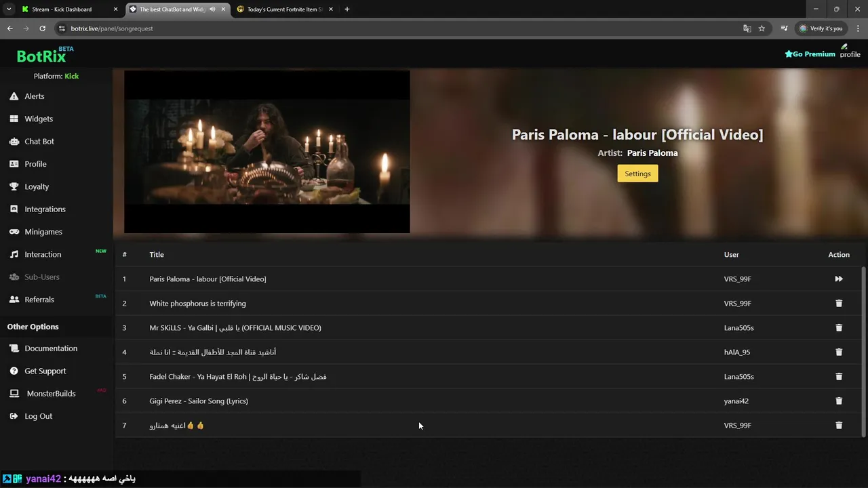Go to Chat Bot section

39,142
